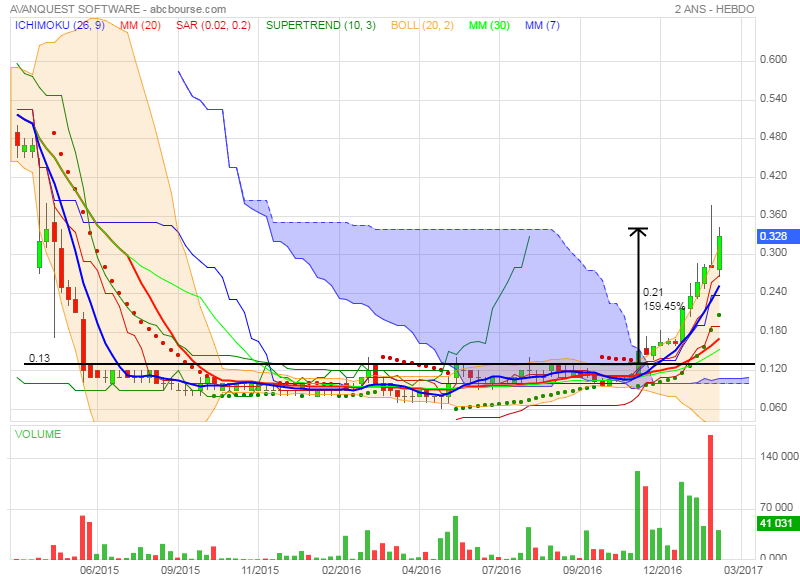Click the 12/2016 date axis label
The width and height of the screenshot is (800, 580).
pos(662,570)
